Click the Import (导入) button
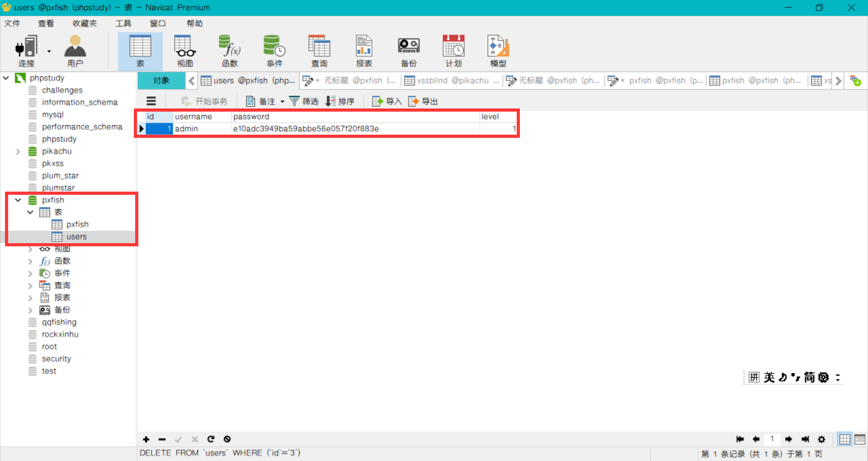Image resolution: width=868 pixels, height=461 pixels. click(x=387, y=101)
